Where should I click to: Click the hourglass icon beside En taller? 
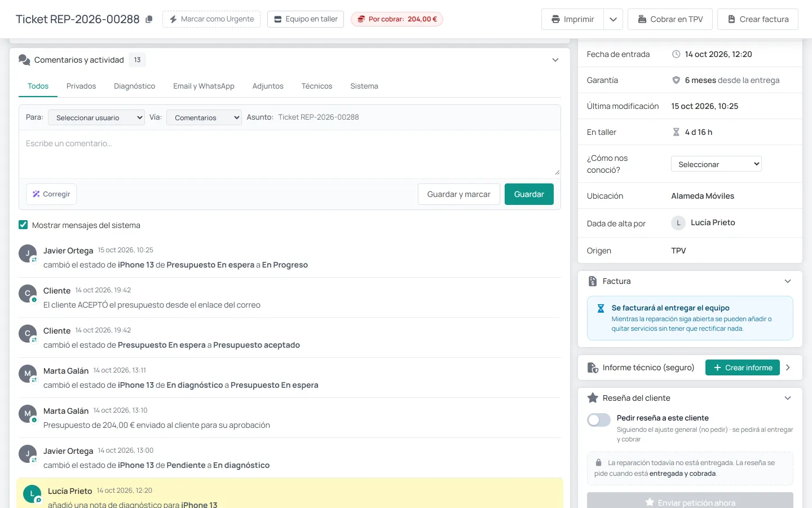click(676, 132)
